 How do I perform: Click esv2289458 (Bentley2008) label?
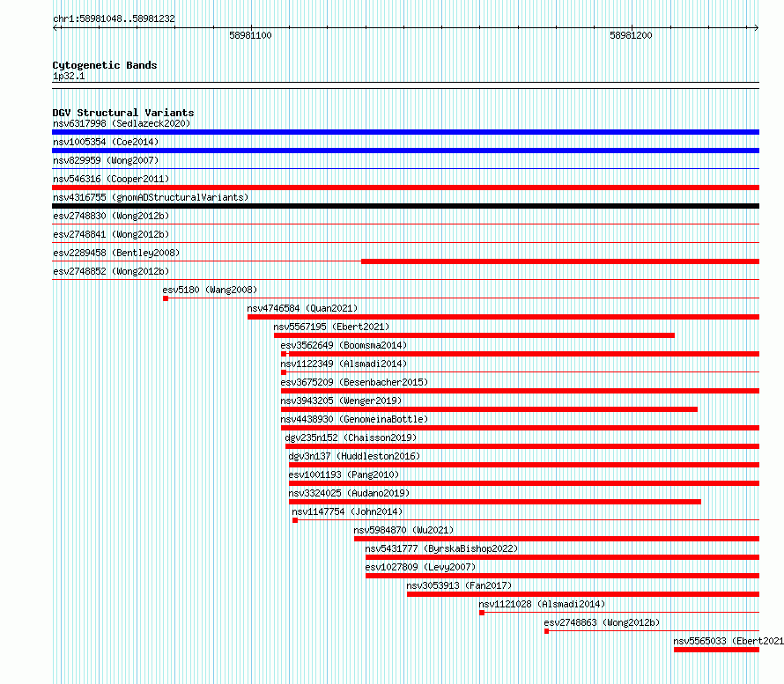tap(116, 253)
